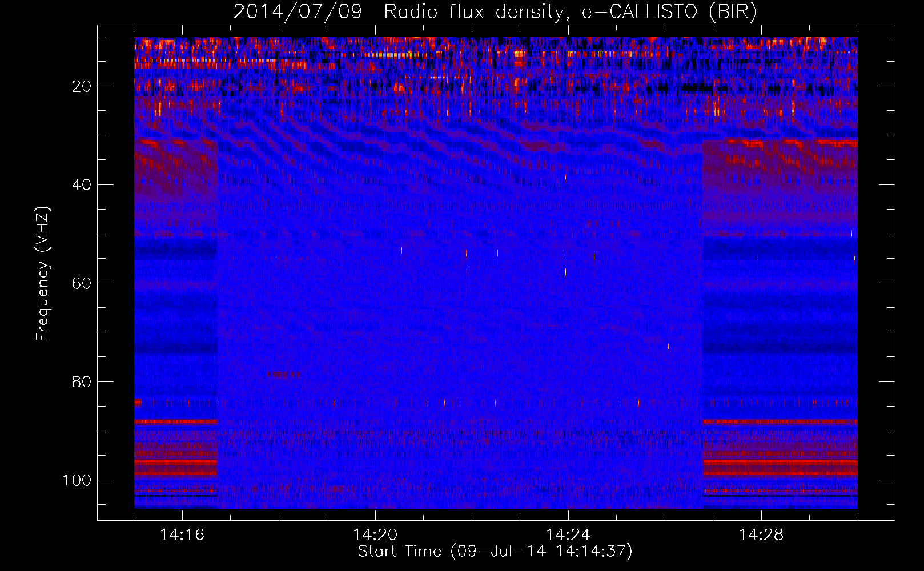The height and width of the screenshot is (571, 924).
Task: Click the 60 MHz frequency tick label
Action: click(x=82, y=283)
